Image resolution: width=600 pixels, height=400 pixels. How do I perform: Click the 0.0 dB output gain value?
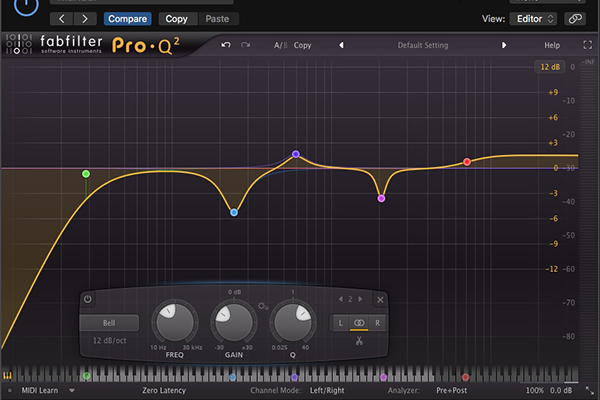561,390
